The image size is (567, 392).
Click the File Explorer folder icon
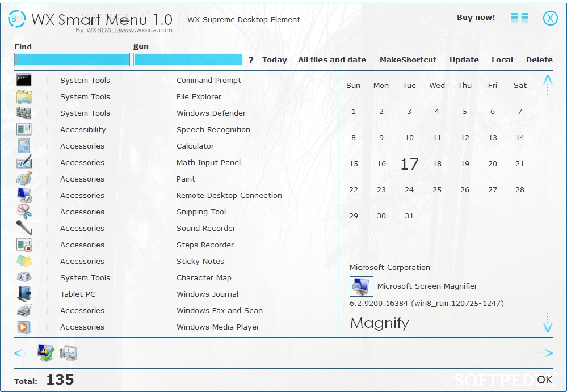click(24, 97)
